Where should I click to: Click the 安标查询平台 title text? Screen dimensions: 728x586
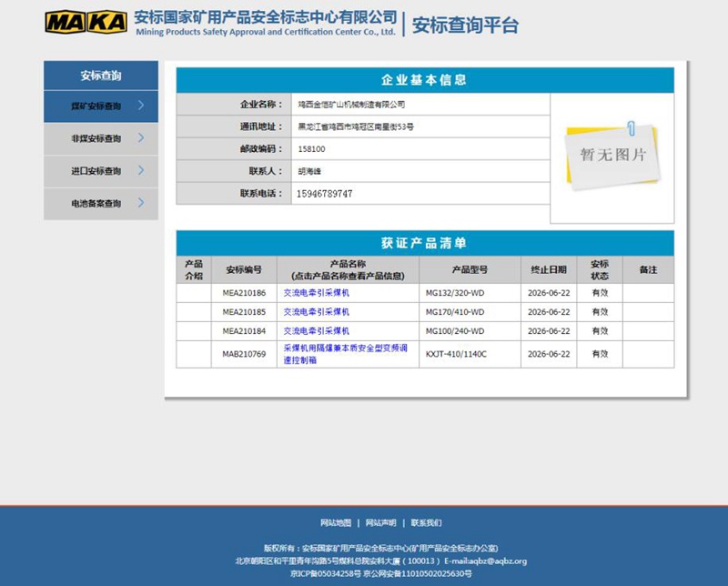[x=465, y=25]
